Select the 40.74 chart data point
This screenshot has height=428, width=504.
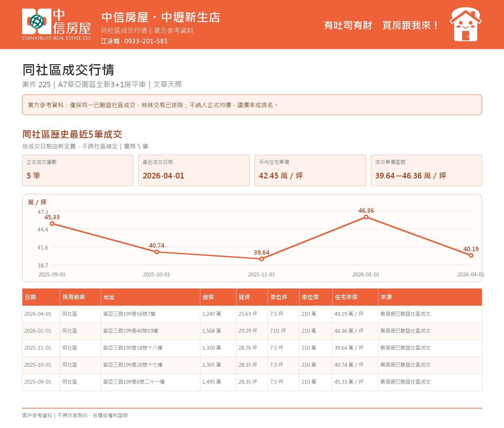157,252
